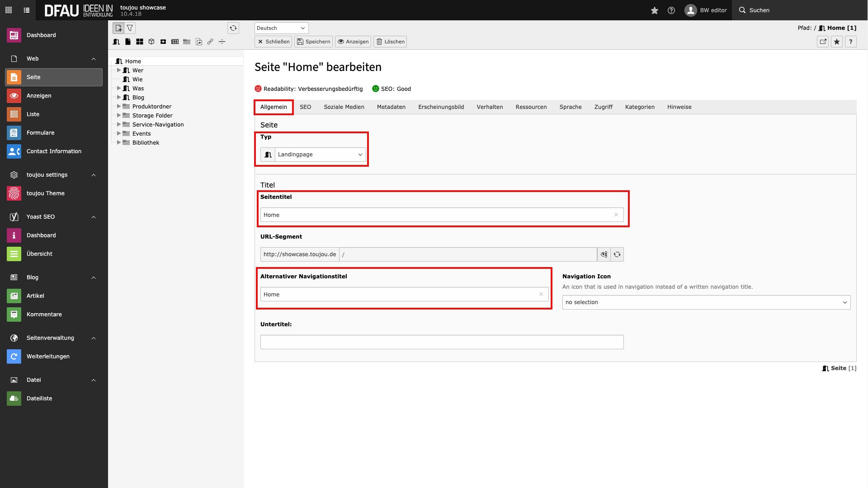Switch to the SEO tab
This screenshot has width=868, height=488.
click(x=305, y=107)
